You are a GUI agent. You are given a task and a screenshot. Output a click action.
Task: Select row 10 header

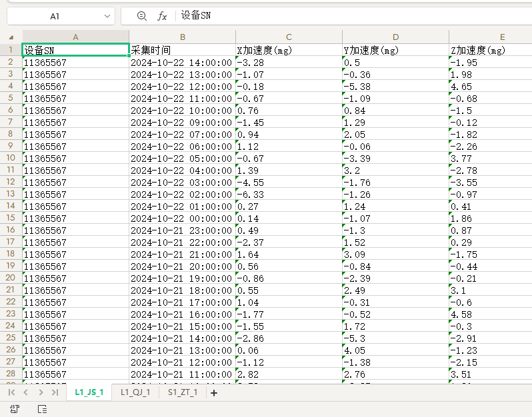click(11, 158)
